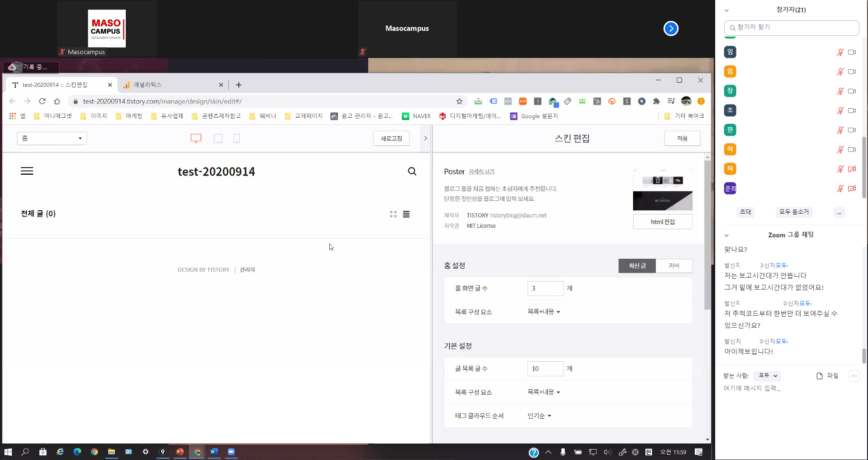Screen dimensions: 868x460
Task: Click the 홈 화면 글 수 input field
Action: coord(545,288)
